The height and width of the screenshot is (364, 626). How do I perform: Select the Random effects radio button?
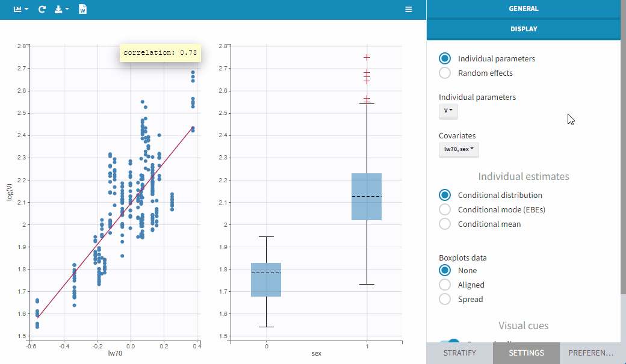click(x=445, y=73)
